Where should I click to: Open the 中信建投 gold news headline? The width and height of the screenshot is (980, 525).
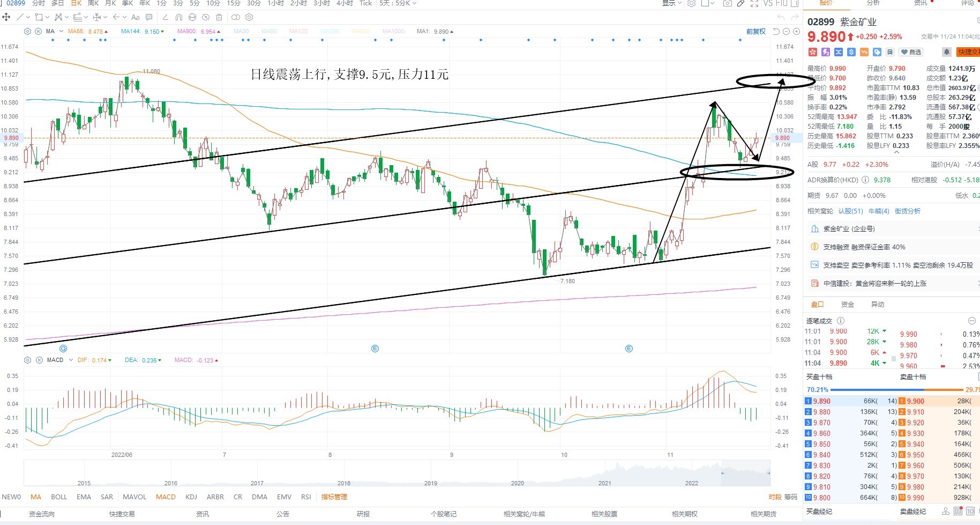pyautogui.click(x=875, y=283)
